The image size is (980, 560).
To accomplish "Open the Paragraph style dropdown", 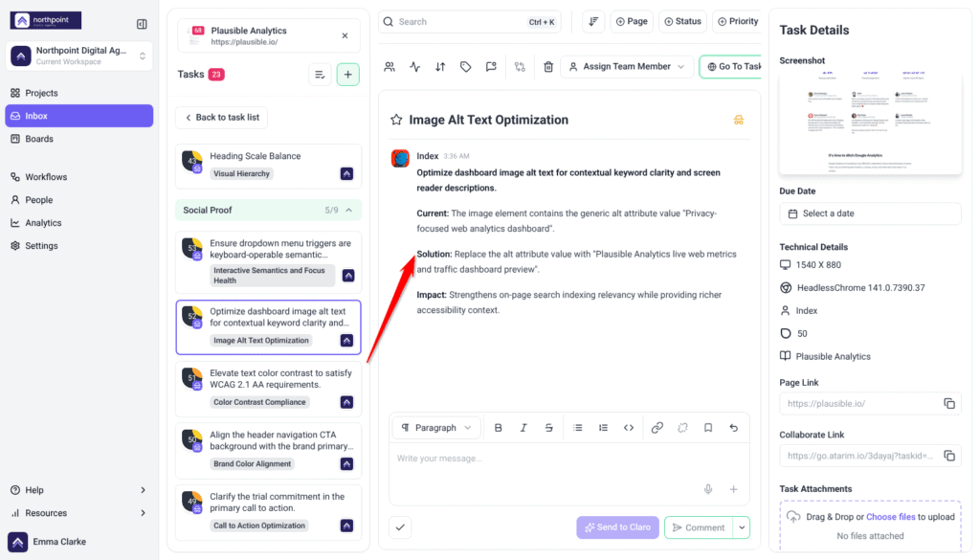I will click(x=436, y=428).
